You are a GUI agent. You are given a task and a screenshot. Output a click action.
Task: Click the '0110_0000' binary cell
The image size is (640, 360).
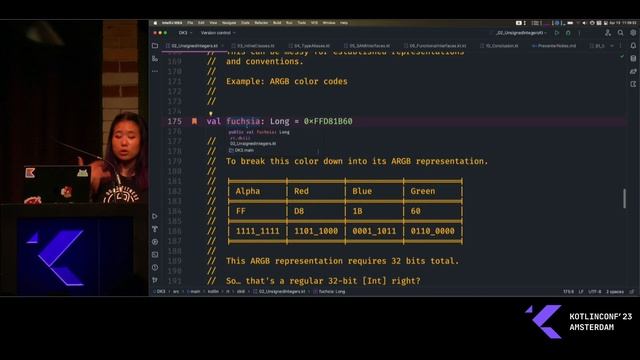[x=432, y=231]
